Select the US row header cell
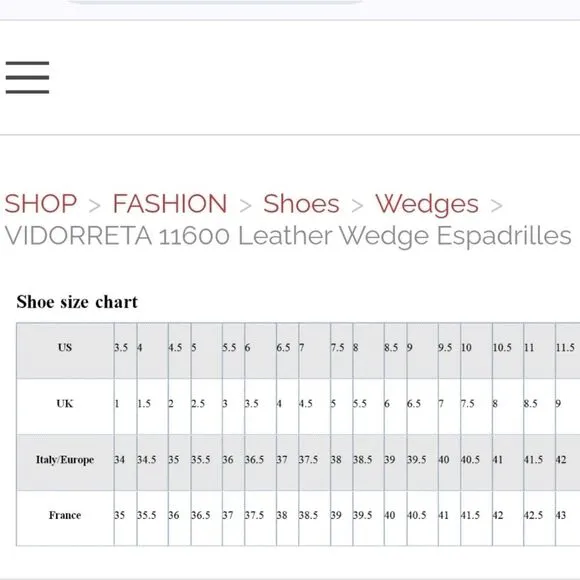 pos(65,351)
